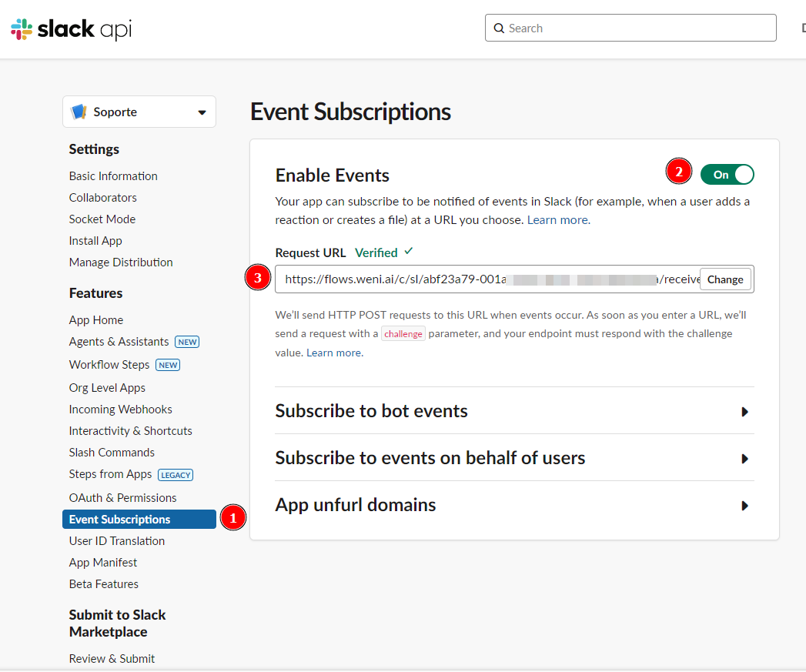
Task: Select Incoming Webhooks in the sidebar
Action: [120, 410]
